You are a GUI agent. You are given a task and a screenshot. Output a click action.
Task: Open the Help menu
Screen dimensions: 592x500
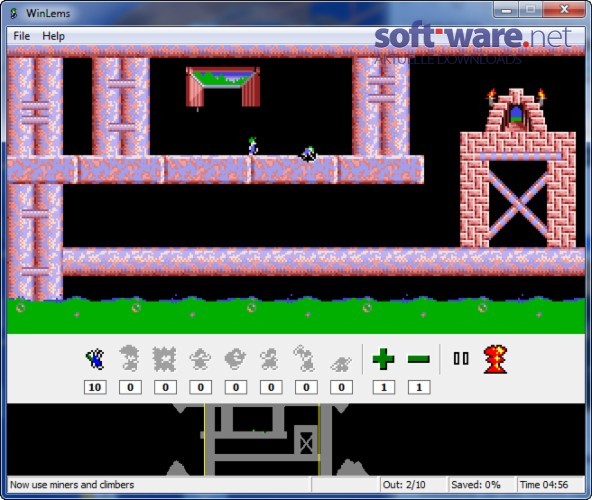[54, 36]
